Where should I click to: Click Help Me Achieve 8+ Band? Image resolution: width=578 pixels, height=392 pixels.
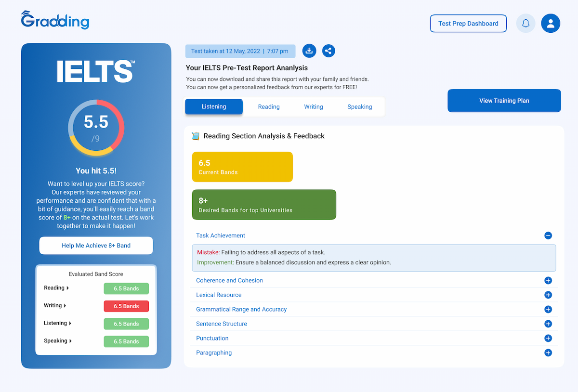tap(96, 246)
